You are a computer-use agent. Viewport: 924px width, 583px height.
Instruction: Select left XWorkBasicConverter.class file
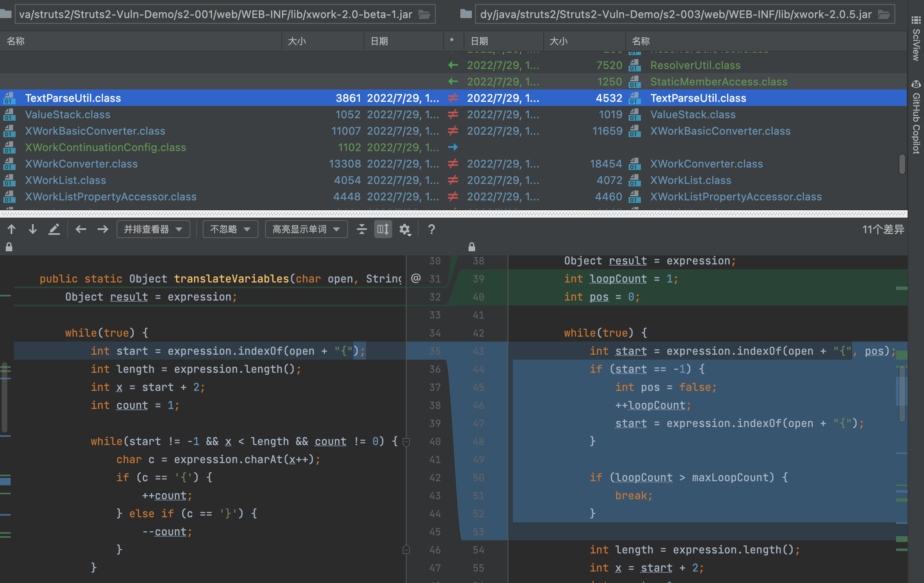point(95,131)
